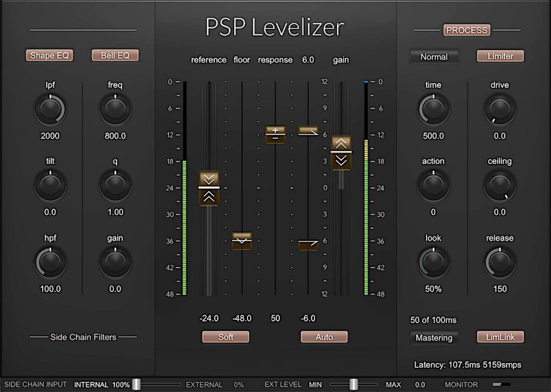
Task: Click the gain fader handle
Action: click(x=341, y=153)
